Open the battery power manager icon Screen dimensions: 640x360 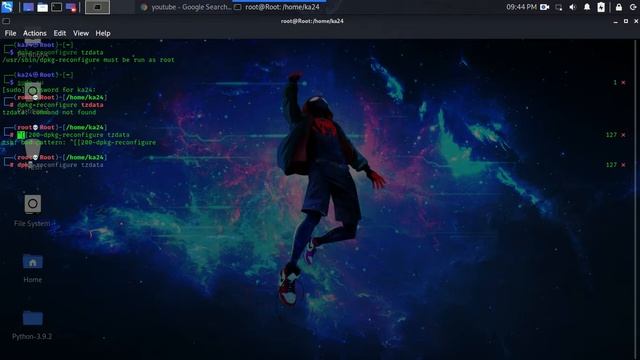click(x=601, y=7)
